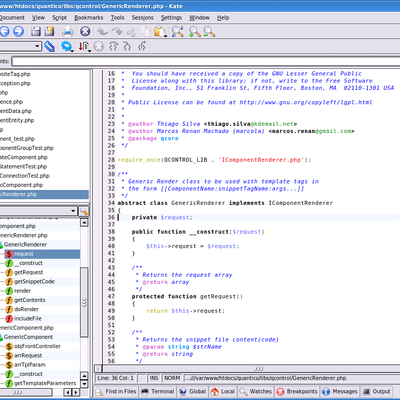Click the symbol tree vertical scrollbar thumb

pos(84,302)
